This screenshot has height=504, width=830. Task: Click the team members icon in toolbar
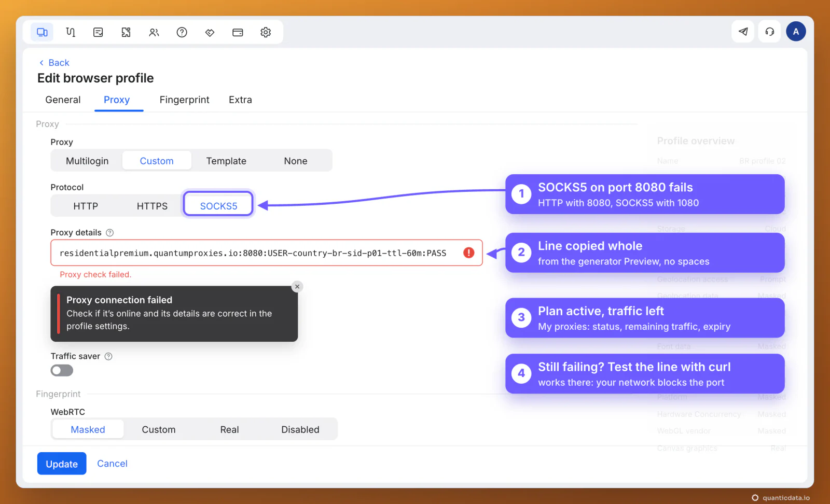tap(154, 32)
